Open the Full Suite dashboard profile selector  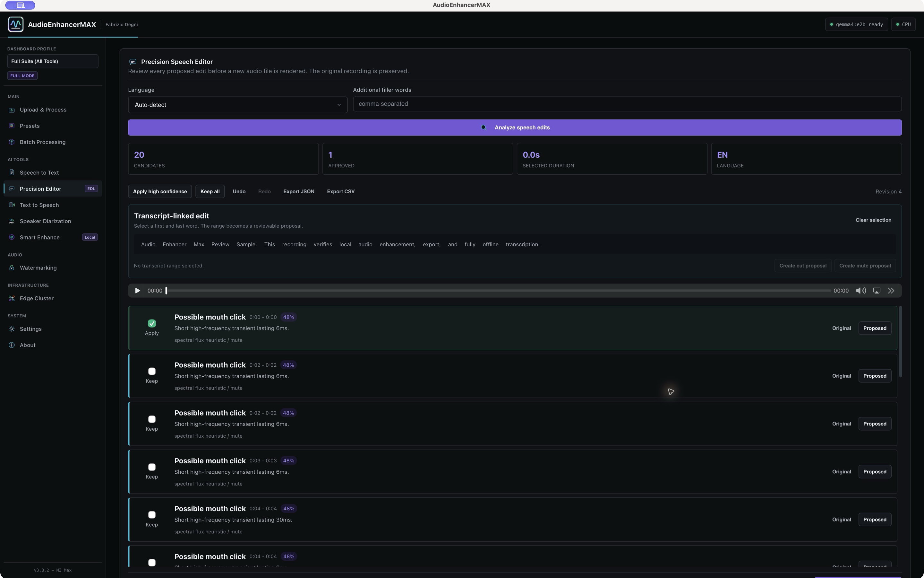point(53,61)
